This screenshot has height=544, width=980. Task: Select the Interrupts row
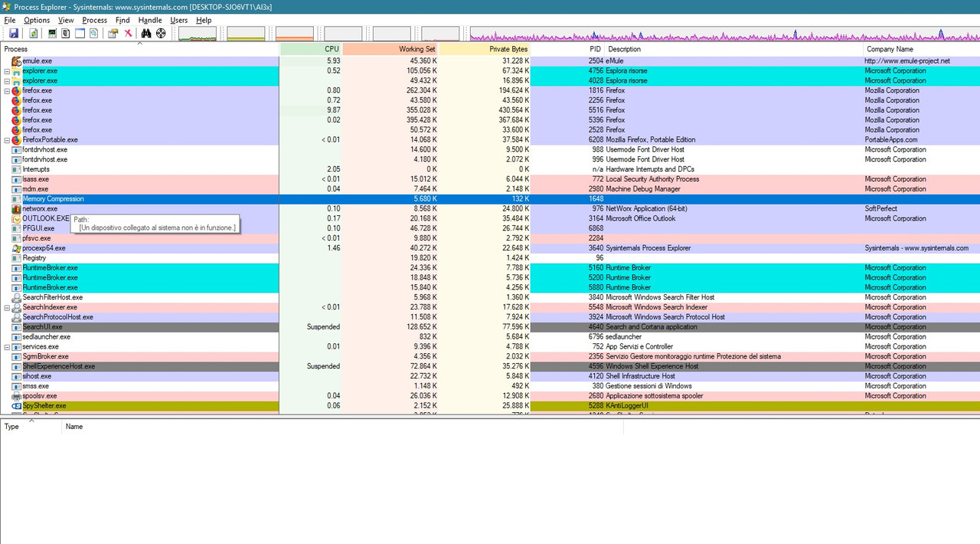(490, 169)
